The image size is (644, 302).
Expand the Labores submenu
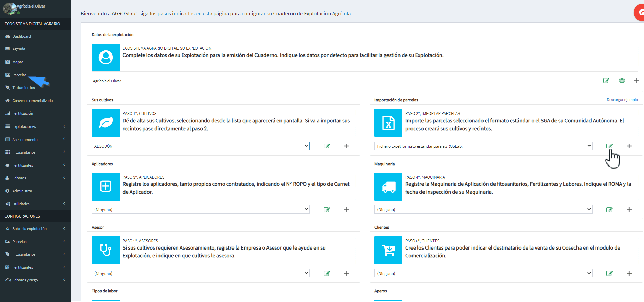click(35, 178)
